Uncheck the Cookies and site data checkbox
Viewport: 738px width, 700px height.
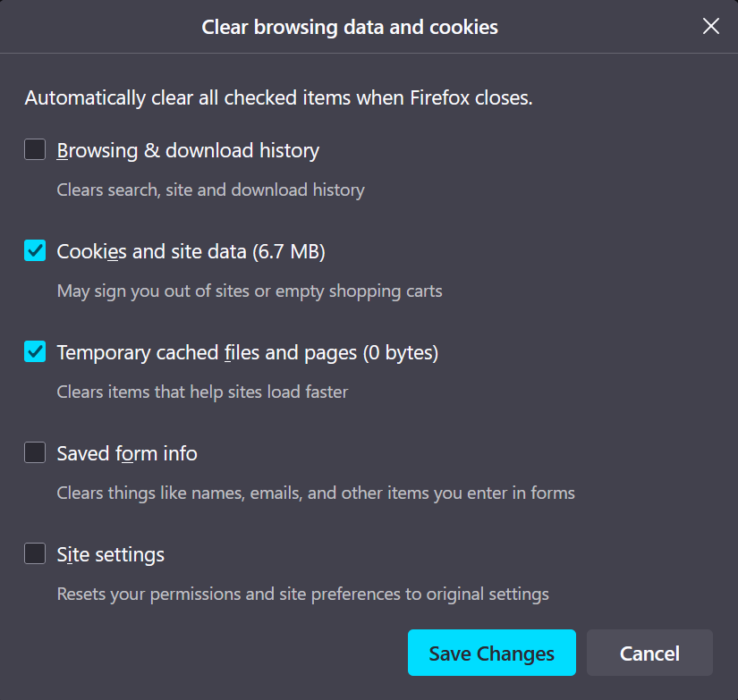click(x=35, y=251)
